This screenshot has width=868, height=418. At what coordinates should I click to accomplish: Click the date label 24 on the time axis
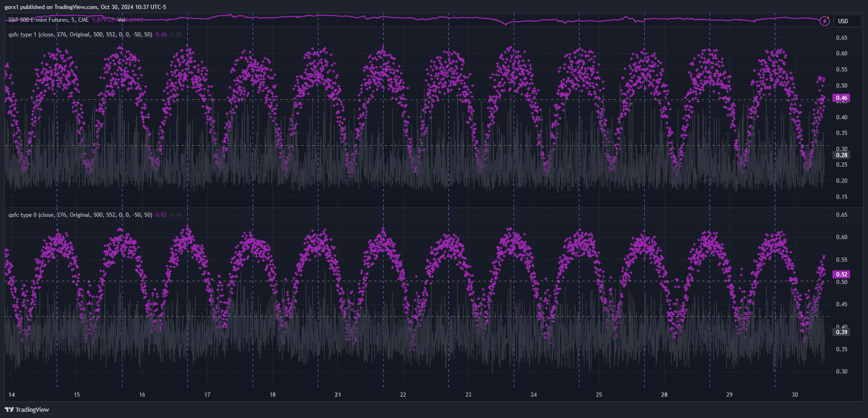pos(534,395)
